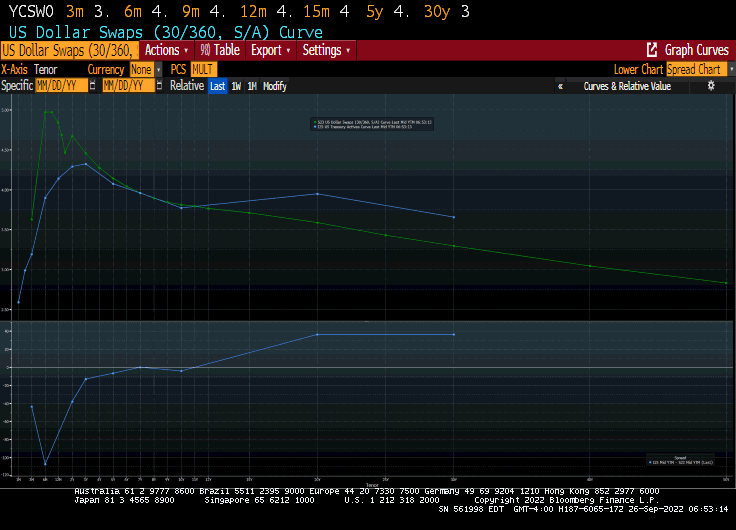Screen dimensions: 736x530
Task: Expand the Export dropdown
Action: [270, 50]
